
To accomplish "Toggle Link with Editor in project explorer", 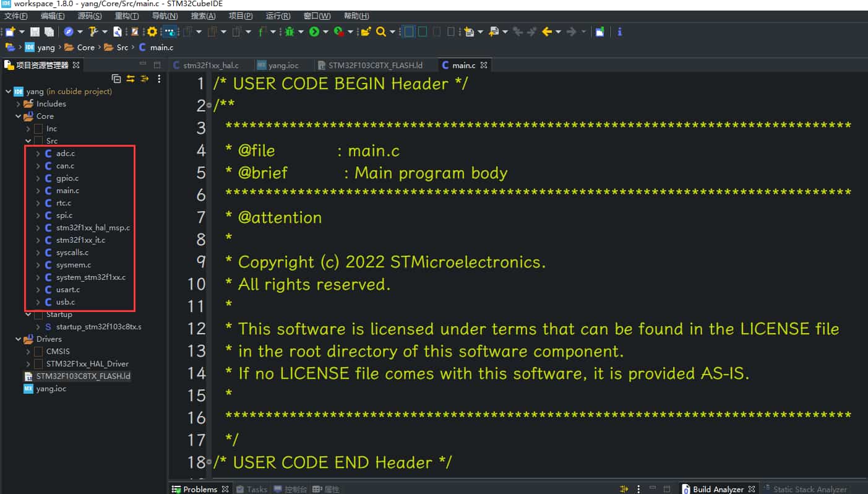I will 131,79.
